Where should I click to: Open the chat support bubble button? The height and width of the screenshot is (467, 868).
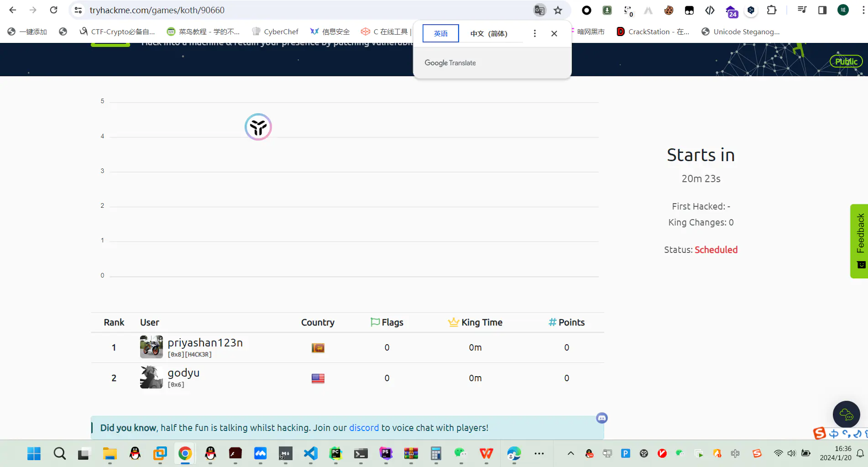pos(846,415)
